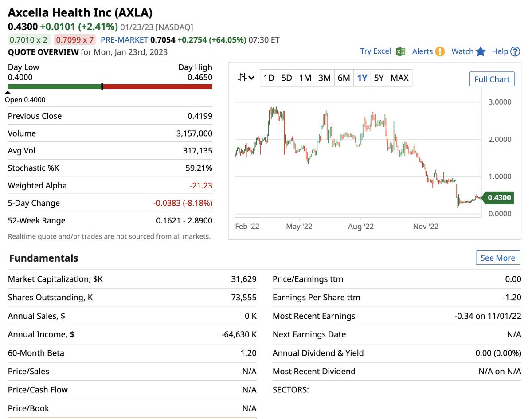Click the Weighted Alpha value -21.23

tap(202, 186)
